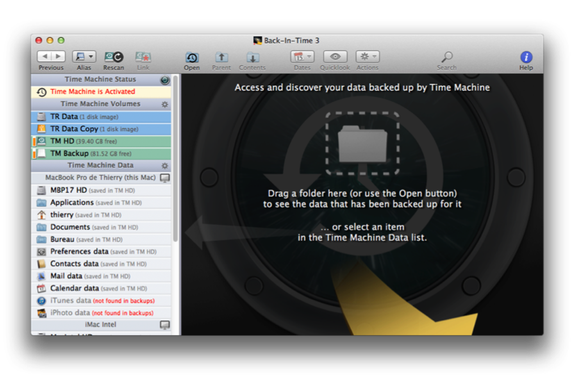The image size is (580, 388).
Task: Click the forward navigation arrow
Action: 58,56
